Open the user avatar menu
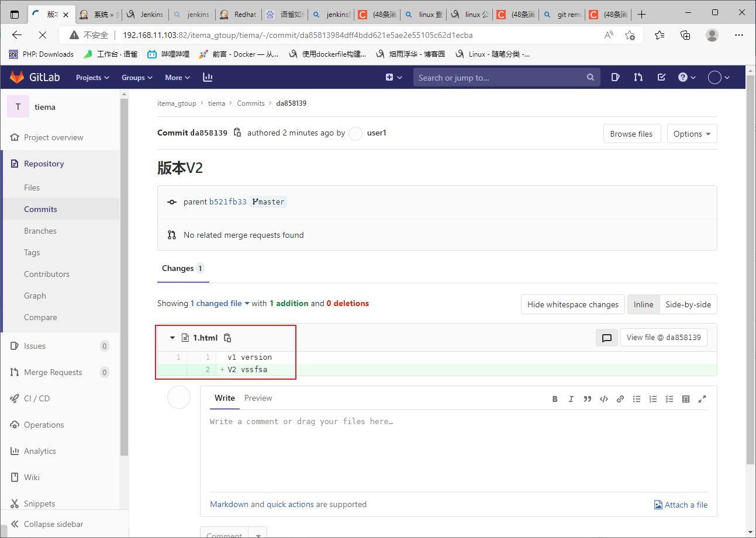The image size is (756, 538). pos(719,78)
